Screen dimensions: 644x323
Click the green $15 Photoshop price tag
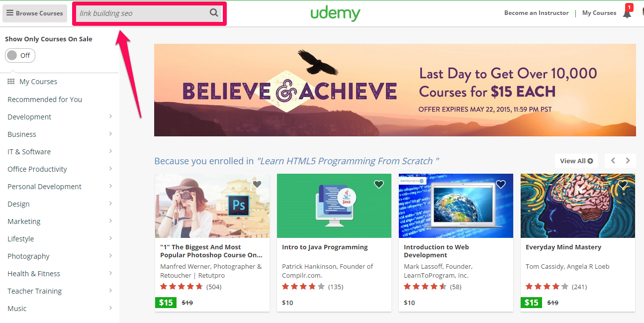166,302
